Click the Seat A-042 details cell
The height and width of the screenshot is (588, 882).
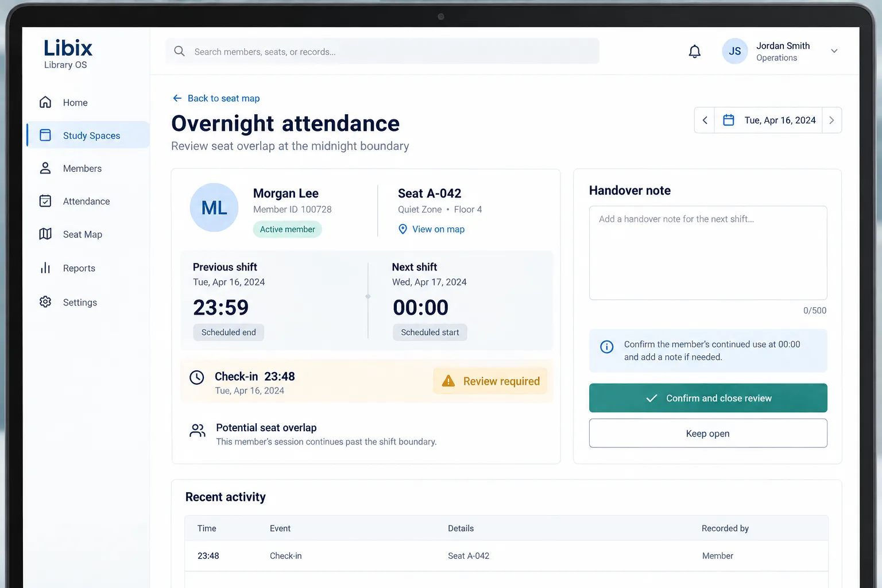(469, 556)
